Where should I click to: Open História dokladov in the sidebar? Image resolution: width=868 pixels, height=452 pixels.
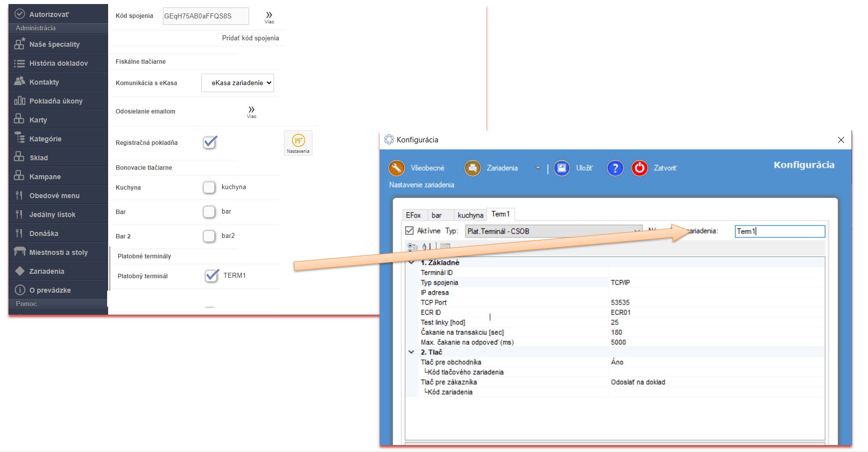pyautogui.click(x=58, y=63)
